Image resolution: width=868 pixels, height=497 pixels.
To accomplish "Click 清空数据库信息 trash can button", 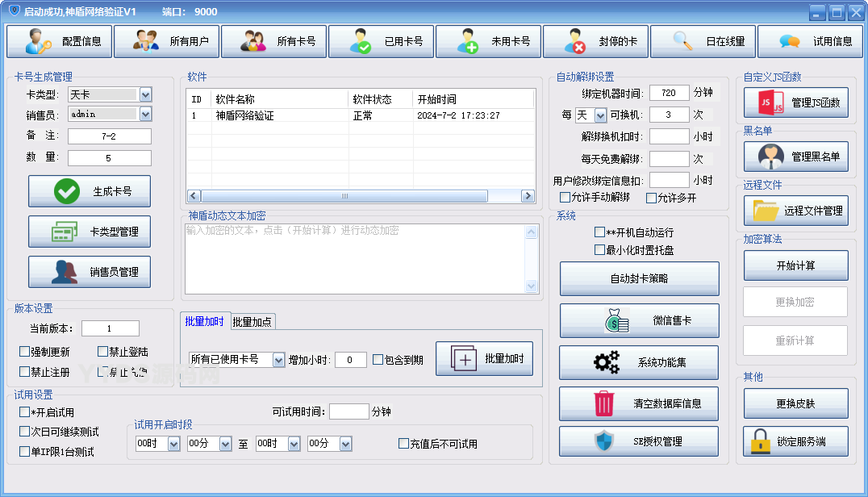I will [639, 403].
